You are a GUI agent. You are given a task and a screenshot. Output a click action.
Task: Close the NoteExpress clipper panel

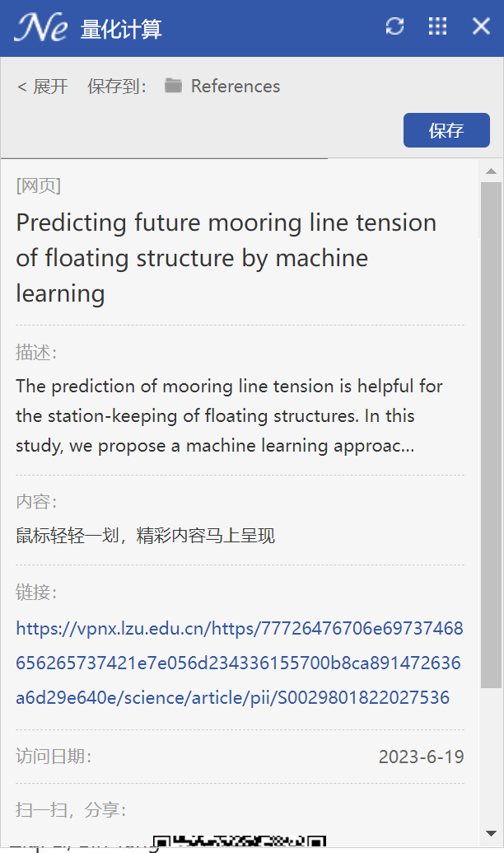click(481, 26)
